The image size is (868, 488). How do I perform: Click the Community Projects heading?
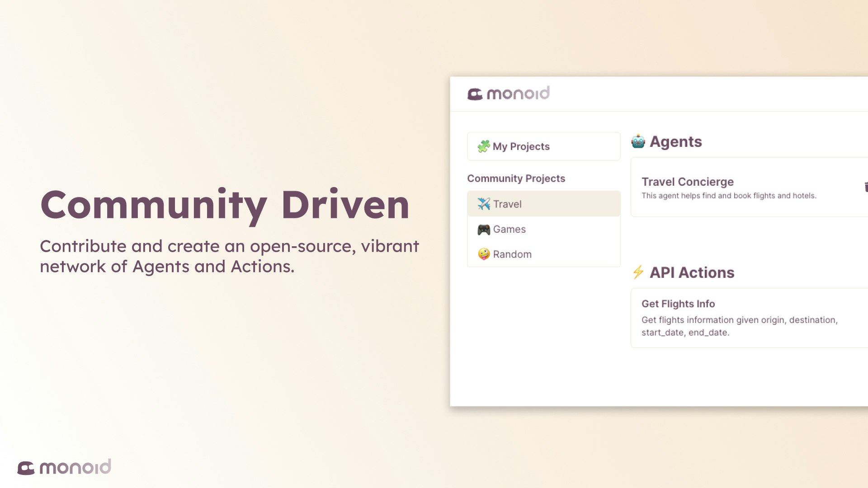(x=516, y=178)
